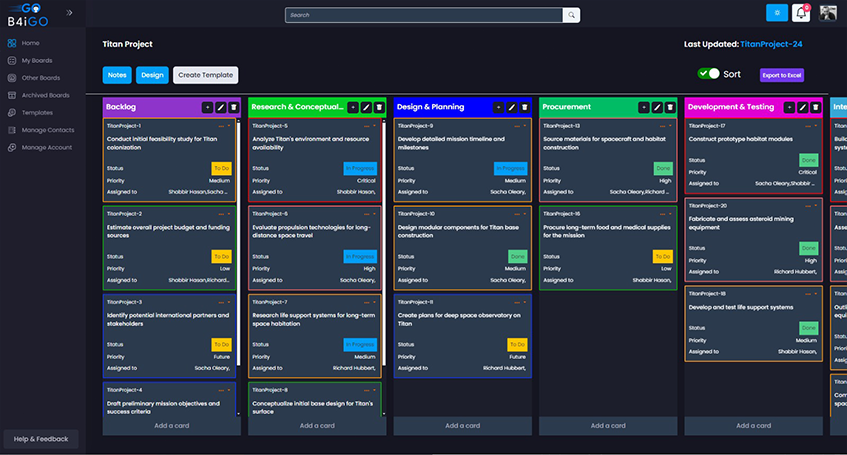
Task: Collapse the sidebar with the double chevron
Action: tap(69, 13)
